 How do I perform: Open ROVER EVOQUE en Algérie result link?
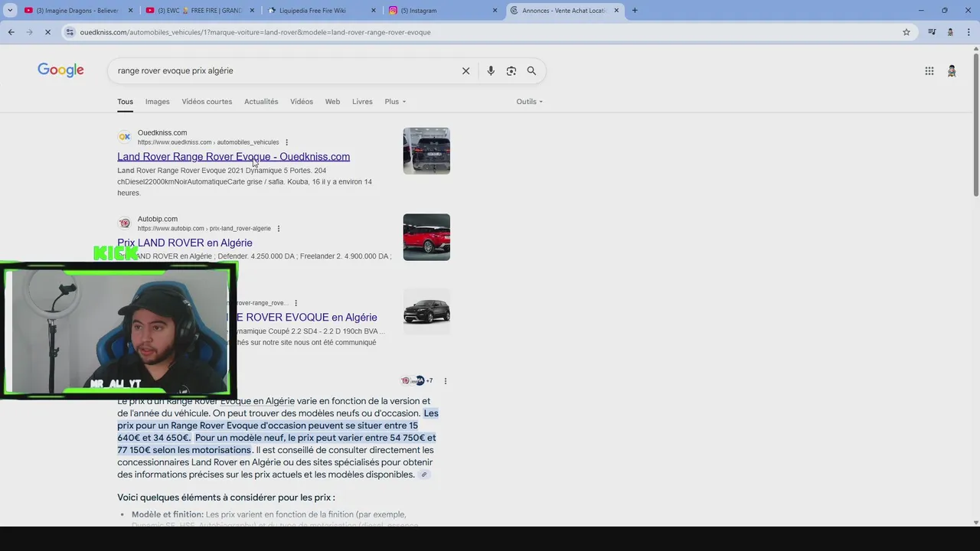click(307, 317)
